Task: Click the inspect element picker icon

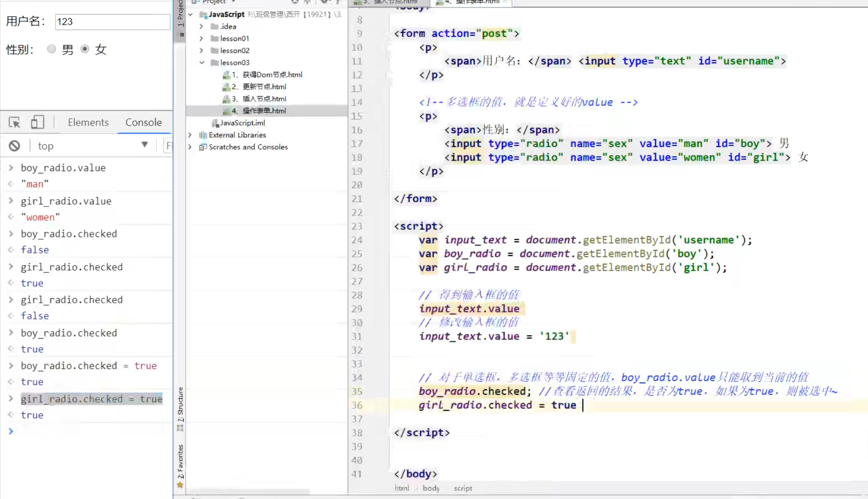Action: pos(14,123)
